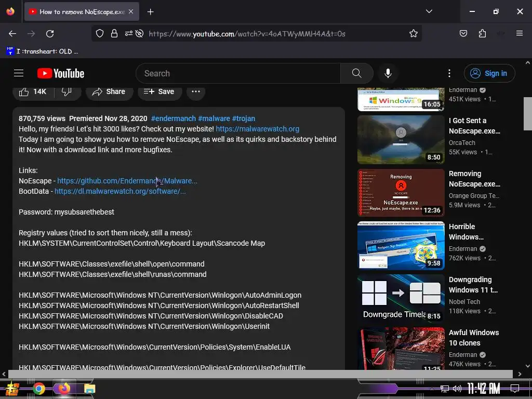Close the NoEscape.exe YouTube tab
The height and width of the screenshot is (399, 532).
click(131, 11)
